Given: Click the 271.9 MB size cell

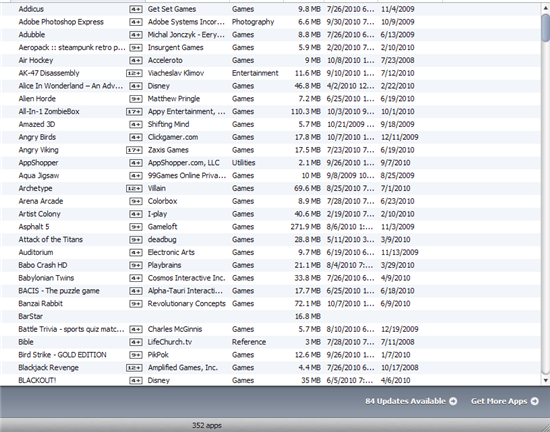Looking at the screenshot, I should (x=305, y=227).
